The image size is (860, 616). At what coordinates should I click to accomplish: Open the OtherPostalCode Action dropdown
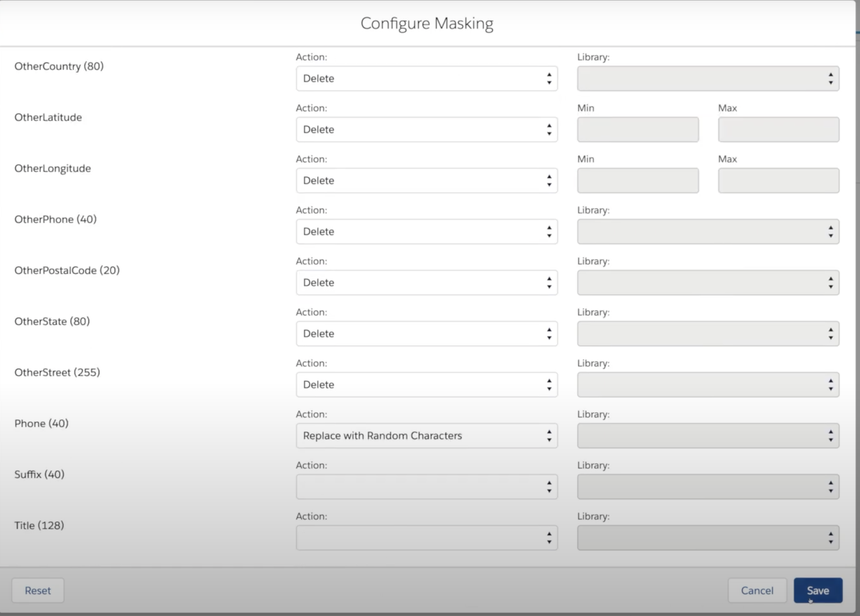[x=427, y=282]
